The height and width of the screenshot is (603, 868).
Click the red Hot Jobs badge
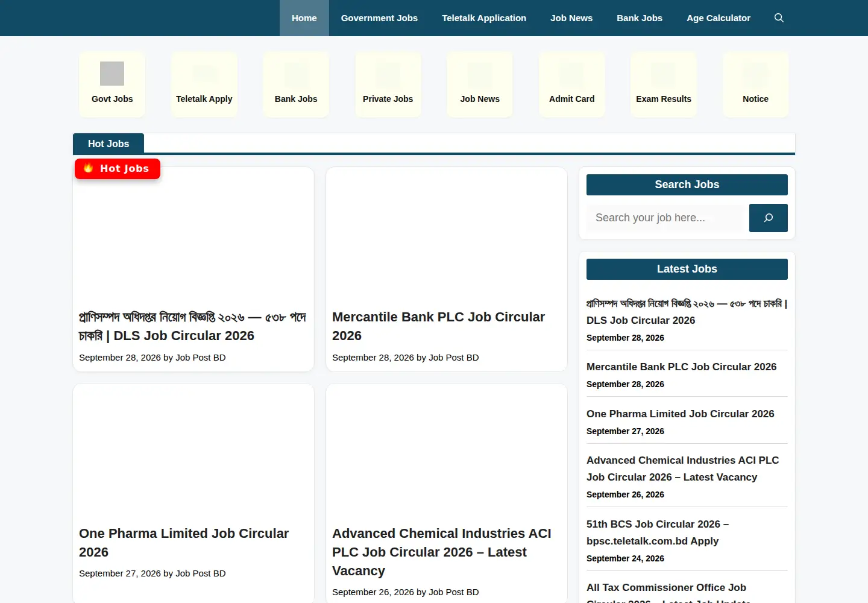(118, 169)
